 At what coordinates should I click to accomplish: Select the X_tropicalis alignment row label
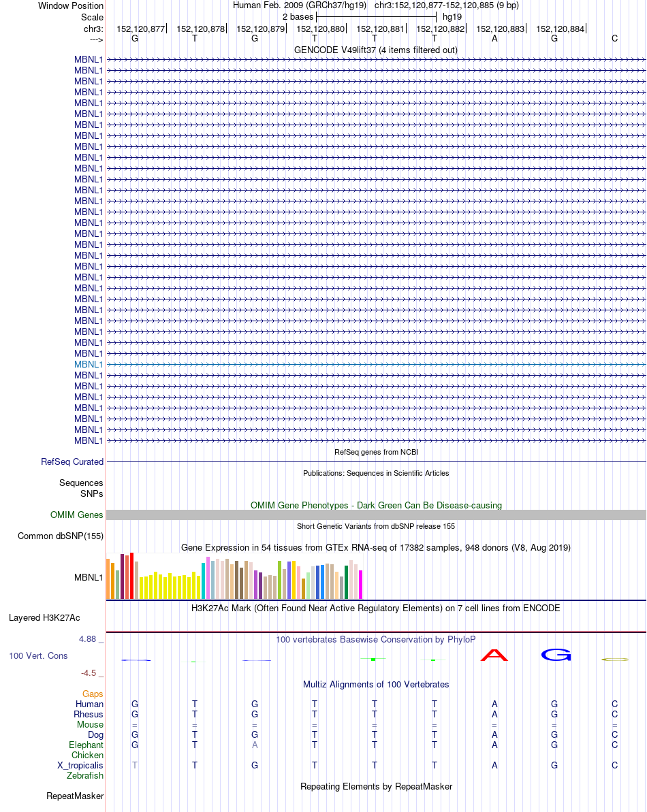point(80,766)
